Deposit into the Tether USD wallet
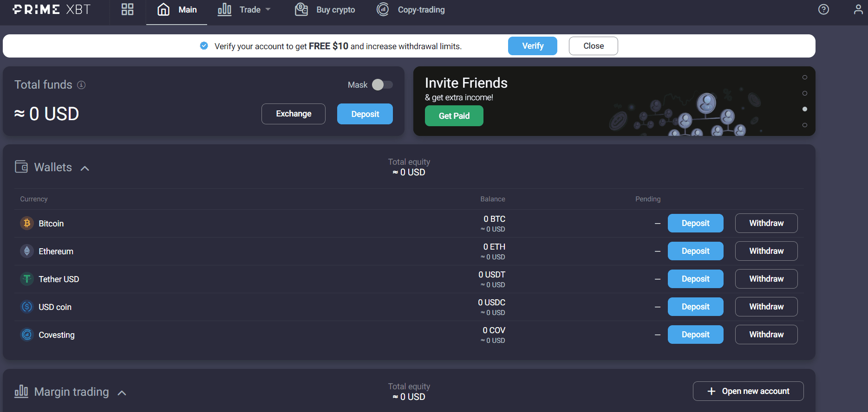This screenshot has width=868, height=412. click(x=696, y=279)
